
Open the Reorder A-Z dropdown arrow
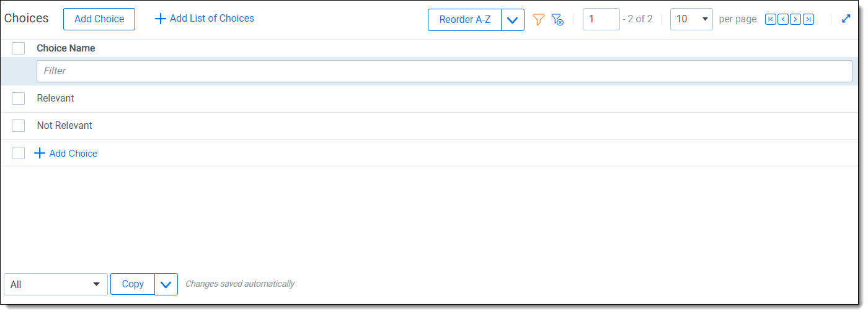tap(513, 20)
